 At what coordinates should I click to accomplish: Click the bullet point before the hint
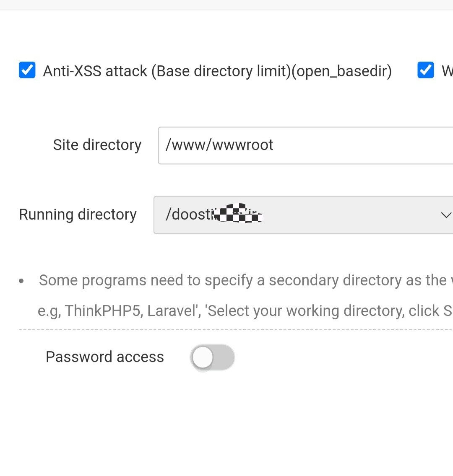tap(21, 281)
